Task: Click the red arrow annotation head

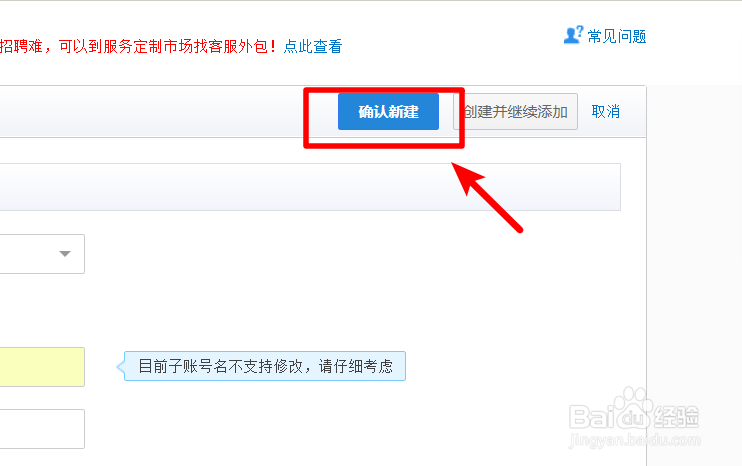Action: (x=466, y=177)
